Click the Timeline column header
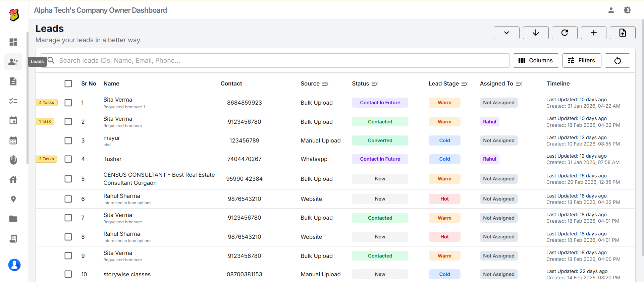Screen dimensions: 644x282 pyautogui.click(x=558, y=83)
